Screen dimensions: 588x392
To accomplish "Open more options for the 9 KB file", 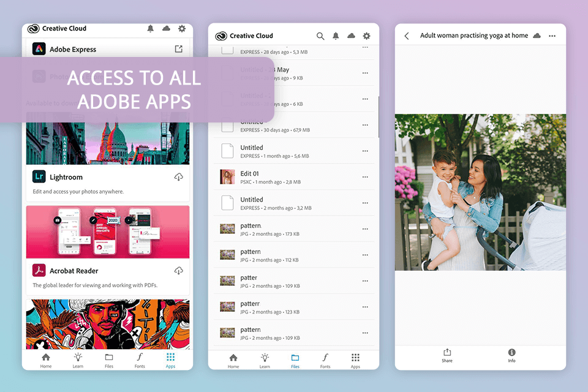I will pyautogui.click(x=365, y=73).
